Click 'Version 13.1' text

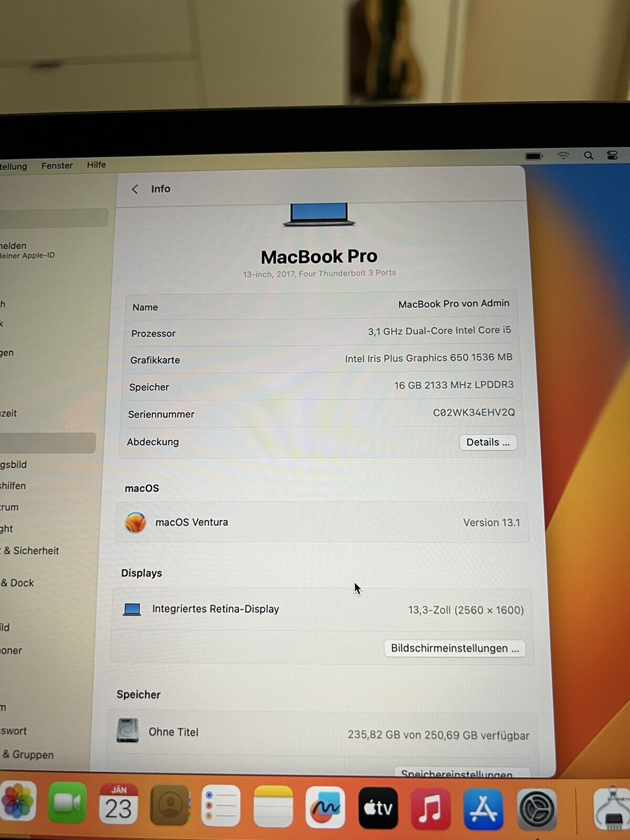(491, 523)
